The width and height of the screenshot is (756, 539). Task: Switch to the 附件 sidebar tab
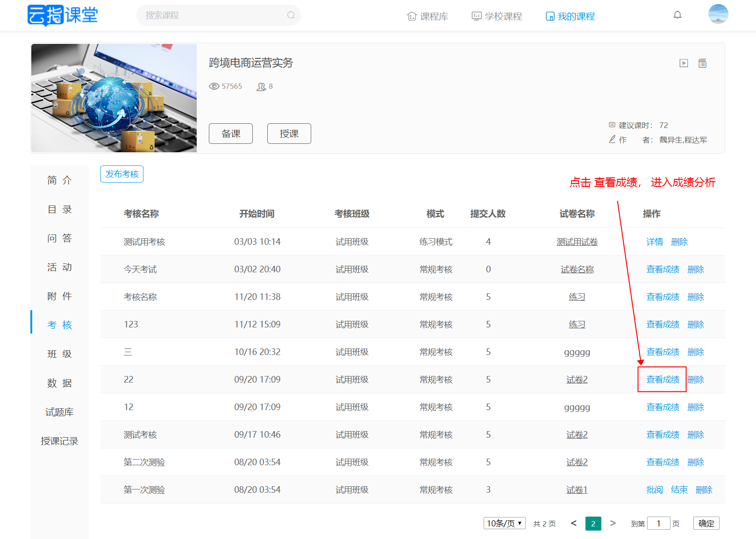(59, 296)
